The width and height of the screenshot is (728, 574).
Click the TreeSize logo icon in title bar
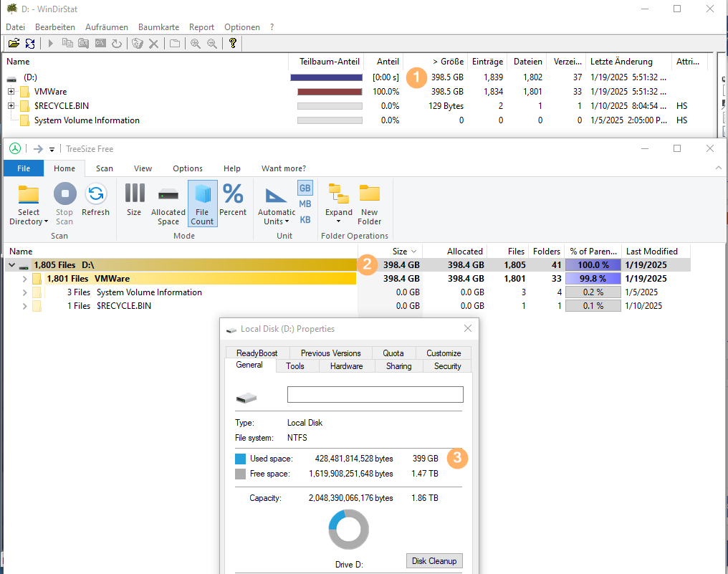[x=15, y=148]
